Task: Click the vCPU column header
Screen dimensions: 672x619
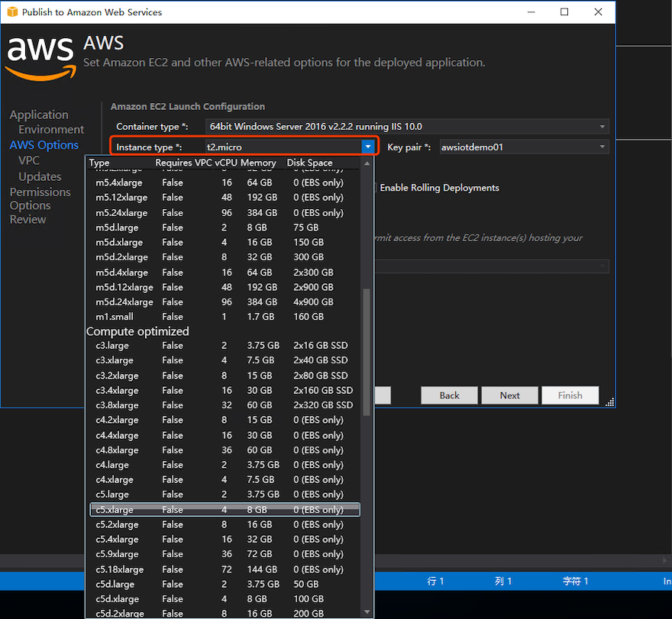Action: coord(226,163)
